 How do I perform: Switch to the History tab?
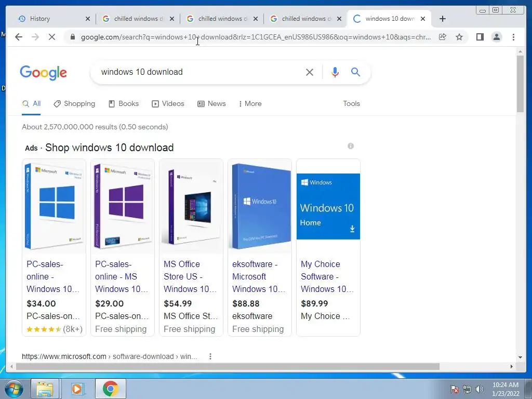click(51, 19)
